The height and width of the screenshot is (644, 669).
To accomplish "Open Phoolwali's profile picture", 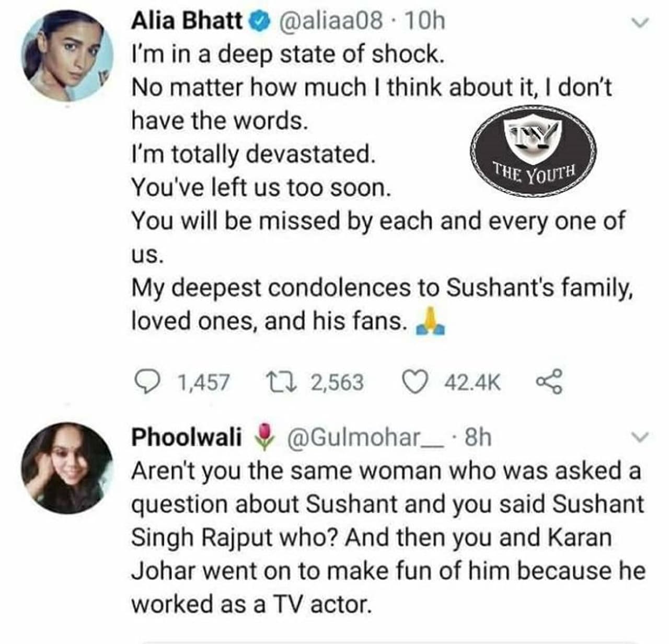I will [x=67, y=468].
